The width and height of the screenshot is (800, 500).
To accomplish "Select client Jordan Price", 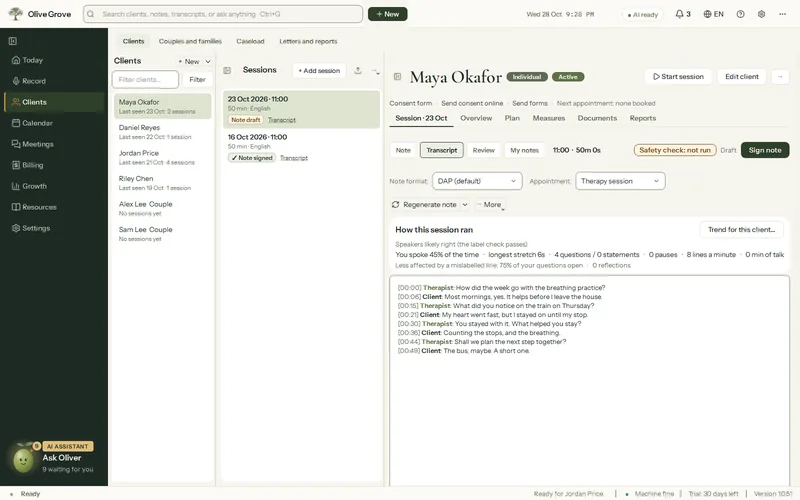I will point(162,157).
